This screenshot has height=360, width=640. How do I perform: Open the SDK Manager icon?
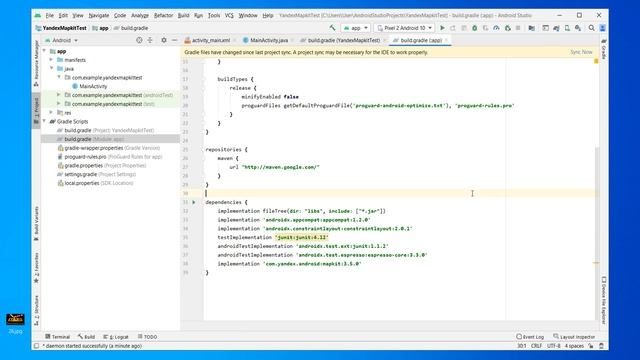coord(578,28)
